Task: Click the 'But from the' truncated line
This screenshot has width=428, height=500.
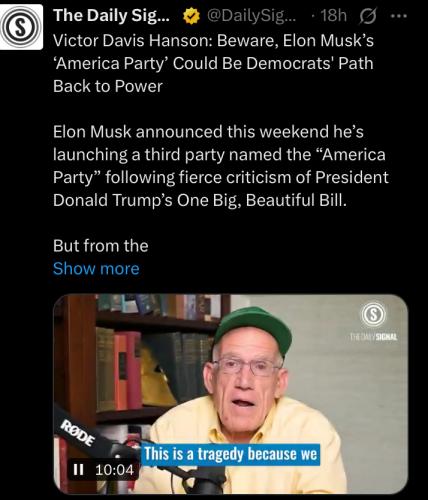Action: point(100,246)
